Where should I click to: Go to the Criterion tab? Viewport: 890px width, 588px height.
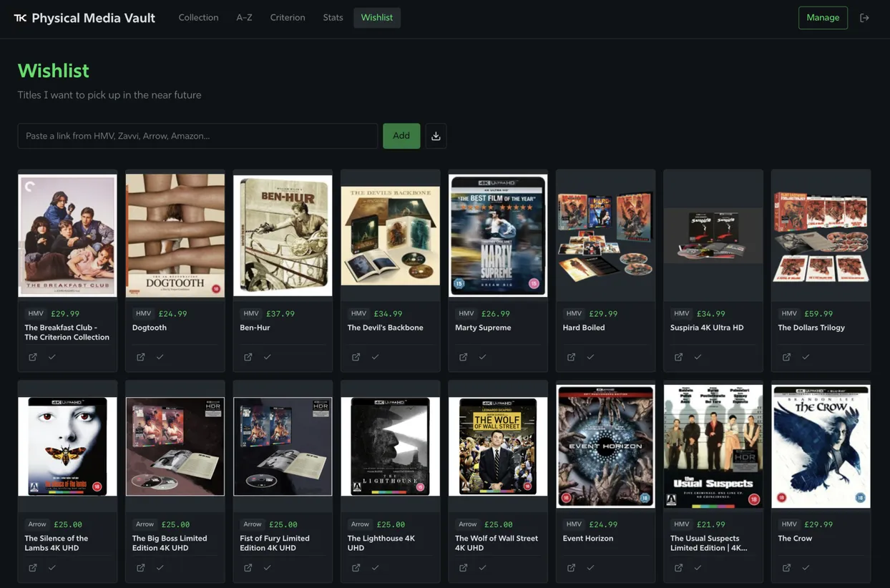click(288, 18)
